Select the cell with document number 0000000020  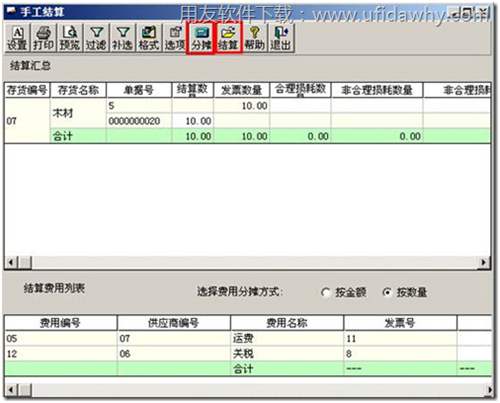139,121
